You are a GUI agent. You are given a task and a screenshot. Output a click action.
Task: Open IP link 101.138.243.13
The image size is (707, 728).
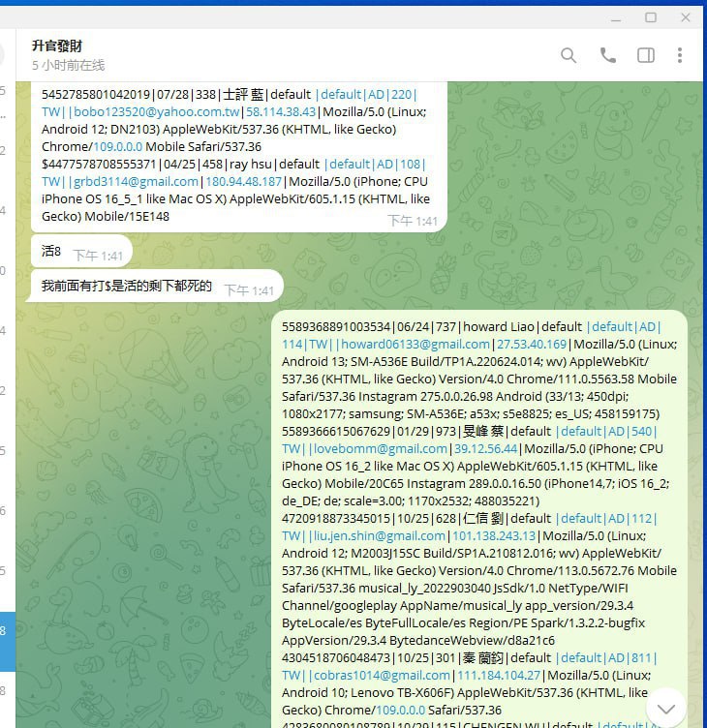[494, 535]
